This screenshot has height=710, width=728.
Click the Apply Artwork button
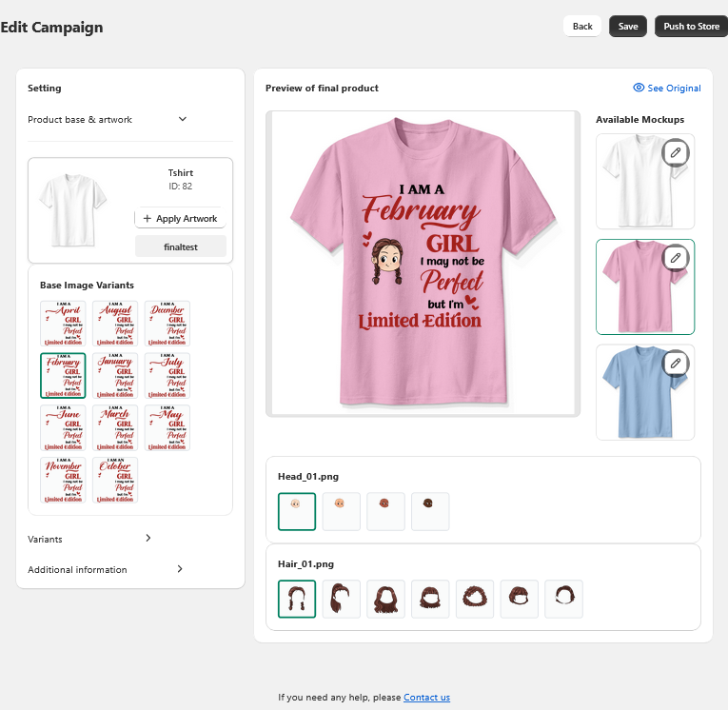180,219
